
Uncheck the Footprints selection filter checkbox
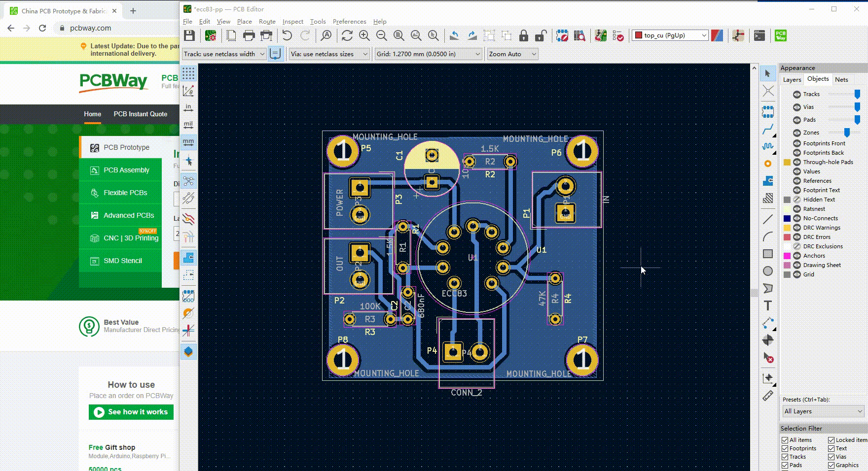(785, 448)
